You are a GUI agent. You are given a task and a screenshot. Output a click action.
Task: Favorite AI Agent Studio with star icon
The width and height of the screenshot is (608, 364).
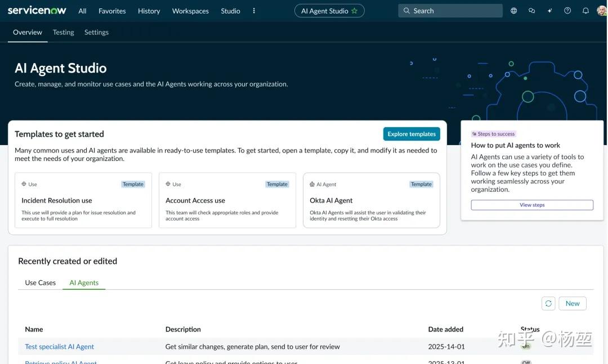(x=355, y=11)
